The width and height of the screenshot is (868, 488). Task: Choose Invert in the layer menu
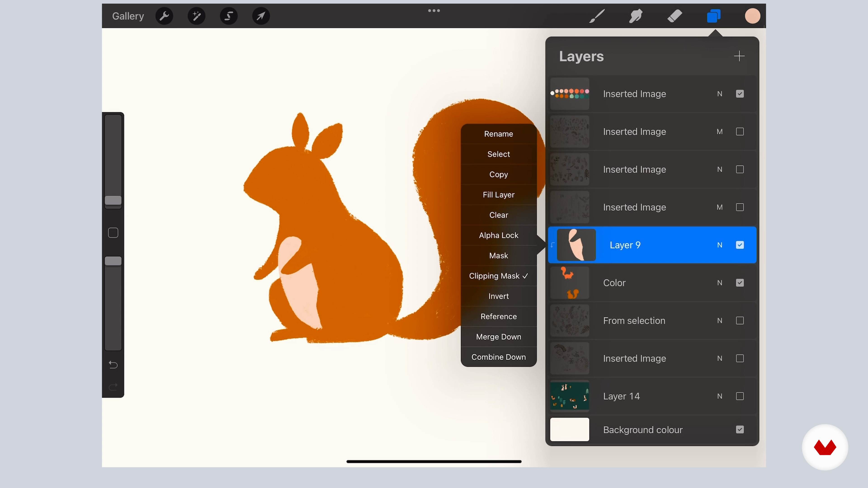[498, 296]
